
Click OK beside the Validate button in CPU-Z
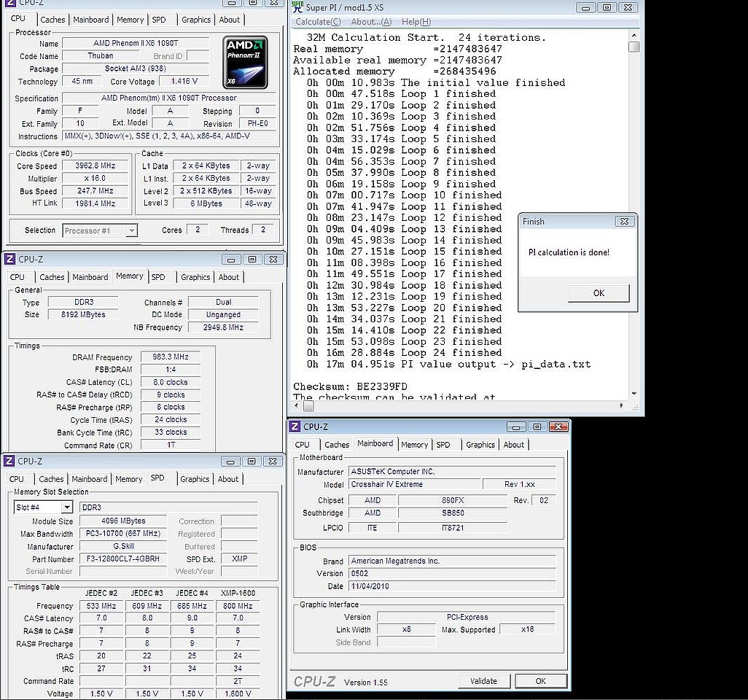click(x=540, y=681)
